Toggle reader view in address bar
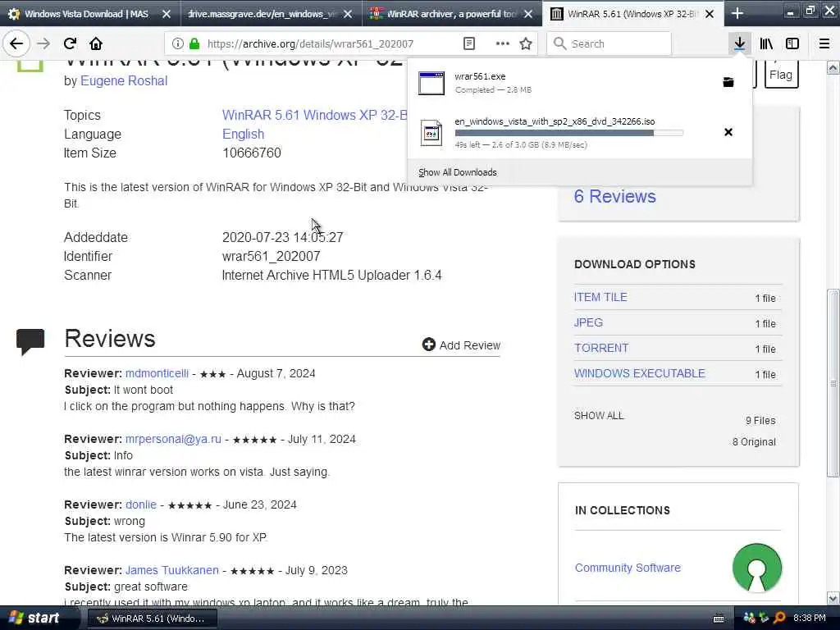 468,43
